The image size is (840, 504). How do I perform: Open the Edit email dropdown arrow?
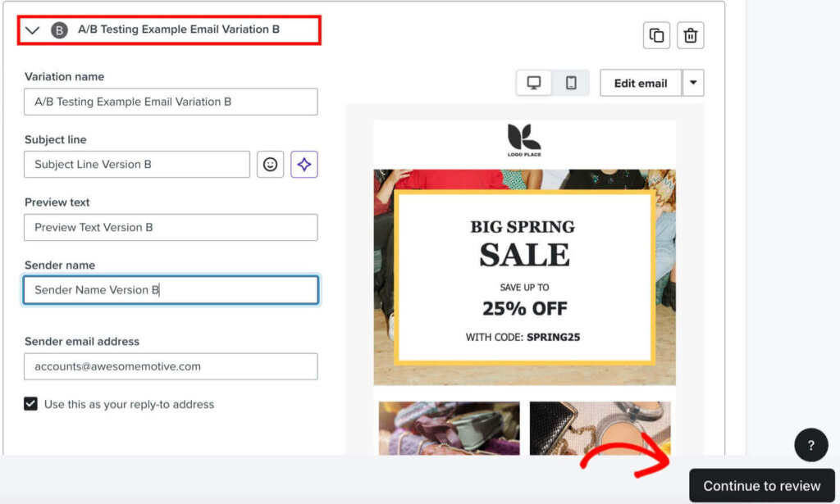coord(693,83)
